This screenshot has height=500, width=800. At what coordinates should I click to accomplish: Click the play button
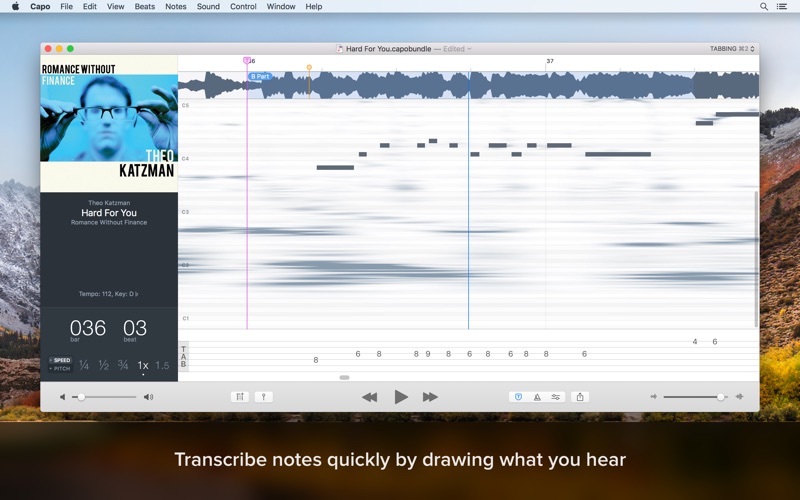coord(401,397)
